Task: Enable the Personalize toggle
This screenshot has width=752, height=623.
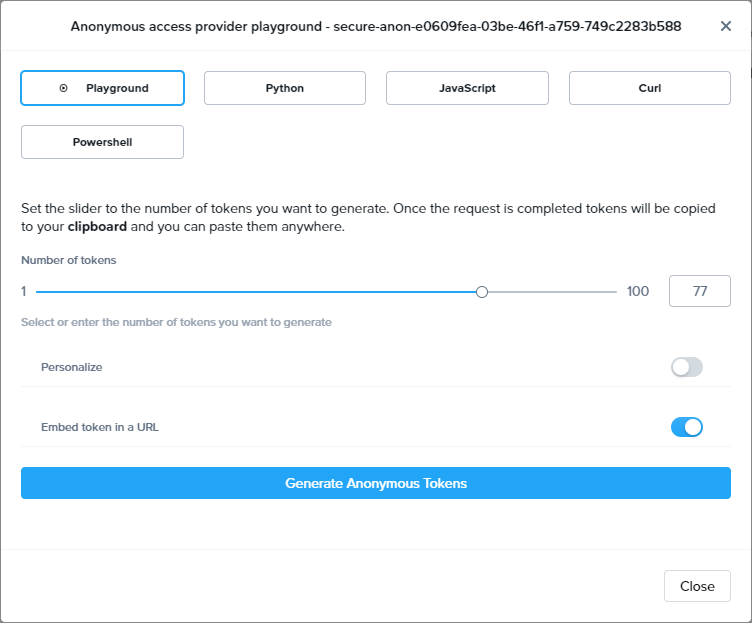Action: [687, 367]
